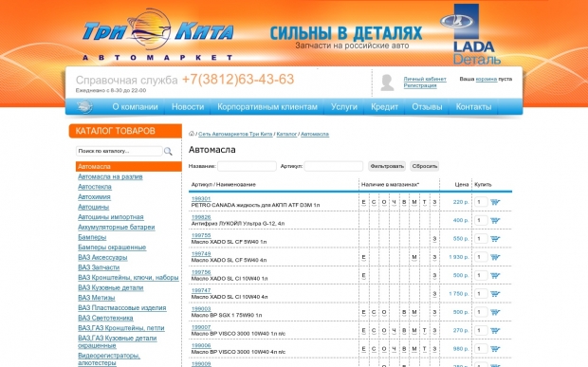Open the О компании menu item
Viewport: 588px width, 367px height.
pos(135,107)
